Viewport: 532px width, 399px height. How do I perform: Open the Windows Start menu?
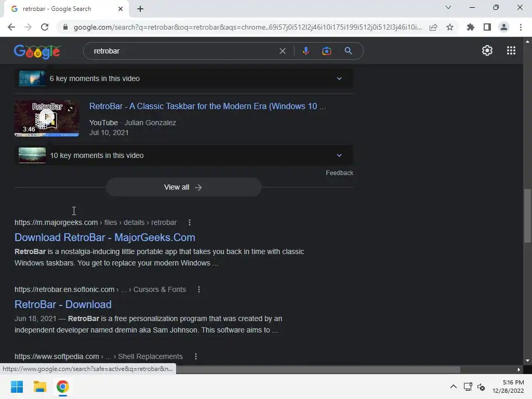[x=17, y=387]
